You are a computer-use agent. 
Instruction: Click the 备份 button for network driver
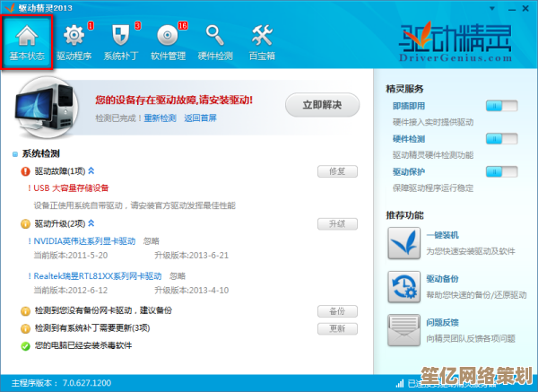[337, 310]
